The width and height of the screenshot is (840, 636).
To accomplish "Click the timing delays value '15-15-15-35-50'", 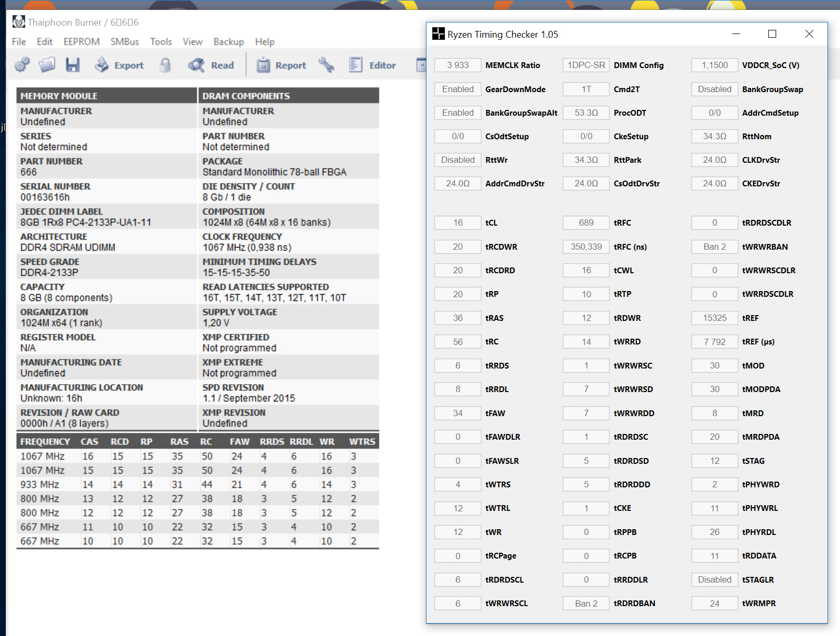I will (x=237, y=273).
